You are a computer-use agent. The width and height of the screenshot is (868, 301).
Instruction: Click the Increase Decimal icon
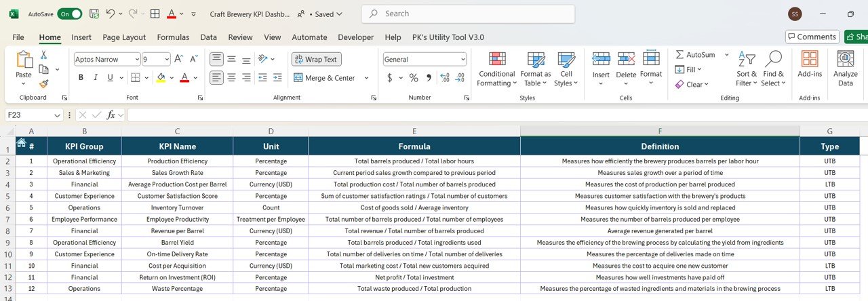click(x=444, y=78)
